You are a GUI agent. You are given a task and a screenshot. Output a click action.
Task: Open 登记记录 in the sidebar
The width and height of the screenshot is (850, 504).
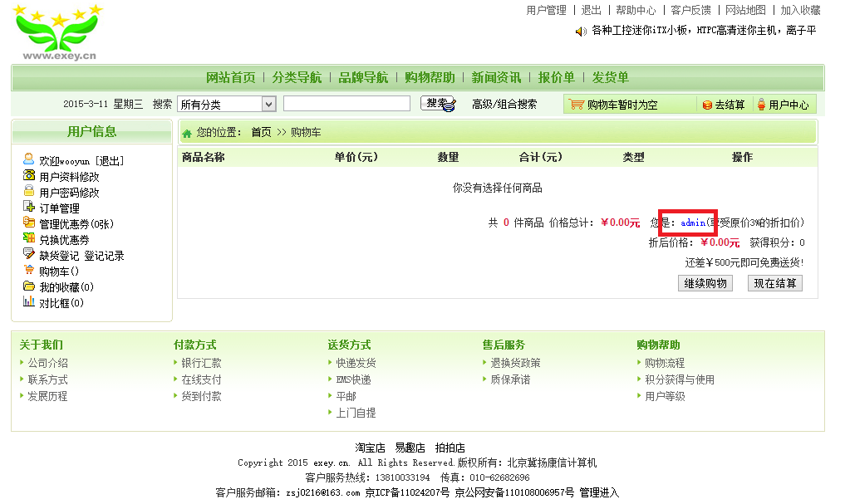click(104, 255)
